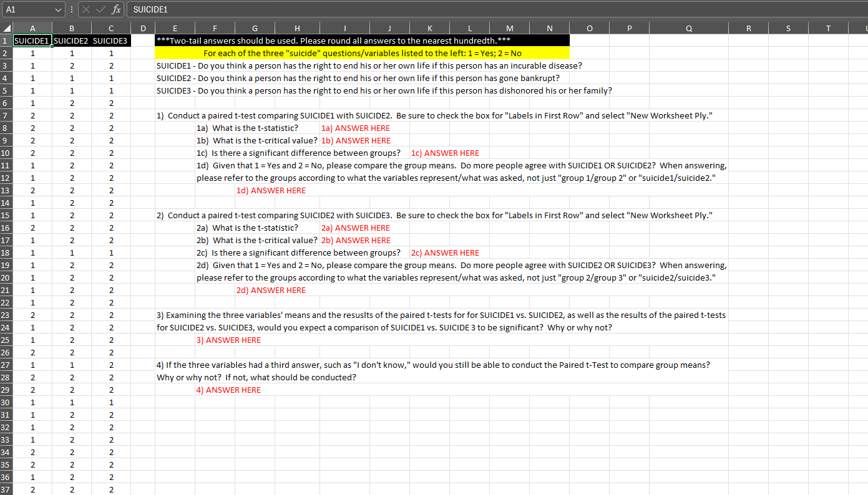
Task: Select the SUICIDE1 header cell A1
Action: point(32,41)
